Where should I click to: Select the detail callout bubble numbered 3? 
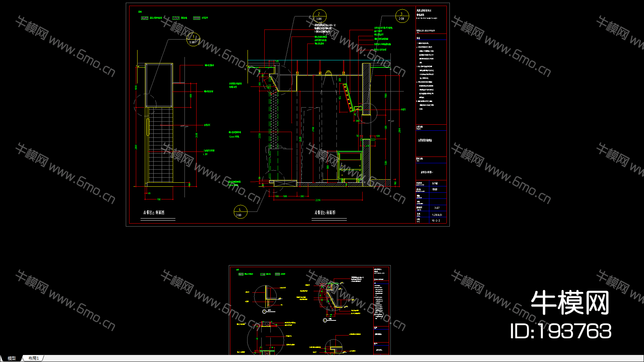tap(402, 16)
